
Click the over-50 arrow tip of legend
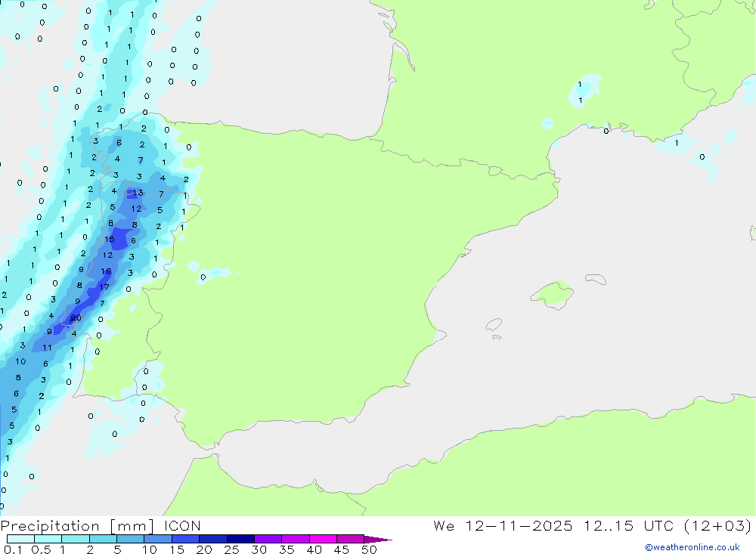click(x=378, y=540)
